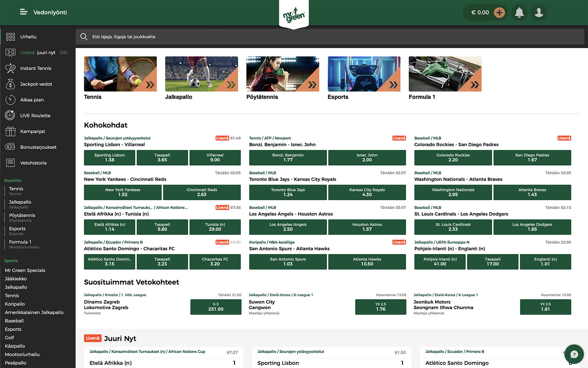Open Vetohistoria in the sidebar

[x=33, y=163]
